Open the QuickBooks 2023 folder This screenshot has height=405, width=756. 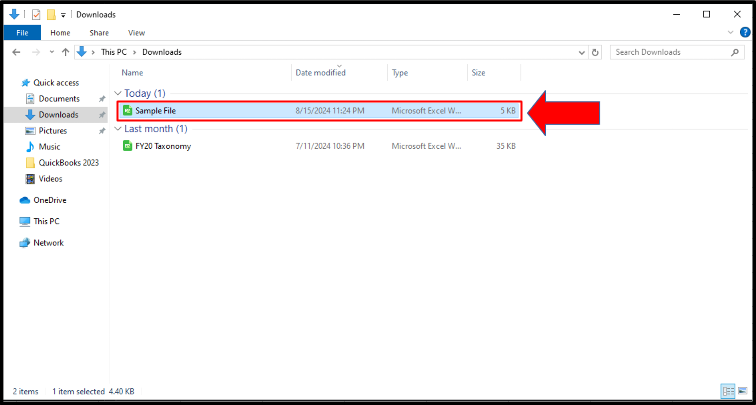(68, 162)
